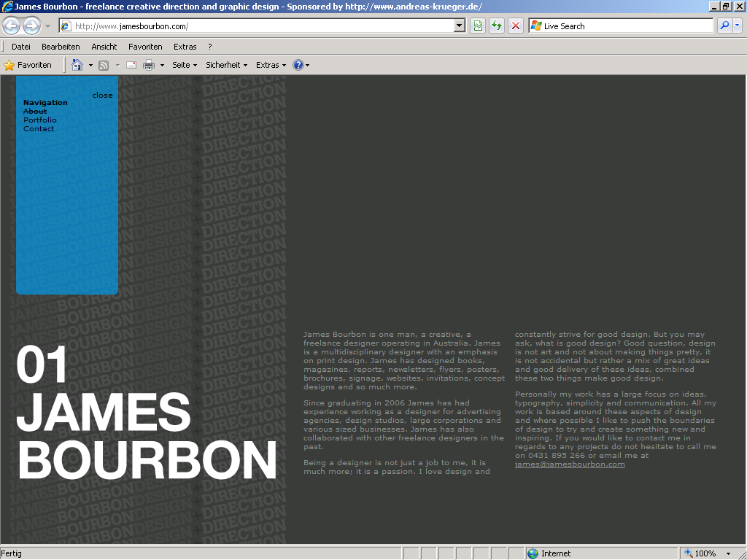Open the Home page icon
Screen dimensions: 747x560
point(77,65)
